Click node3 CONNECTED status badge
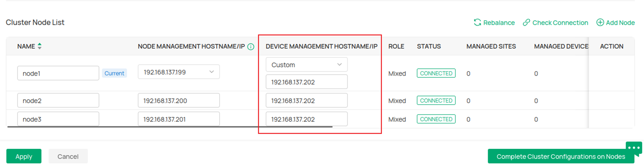The width and height of the screenshot is (644, 167). [436, 119]
